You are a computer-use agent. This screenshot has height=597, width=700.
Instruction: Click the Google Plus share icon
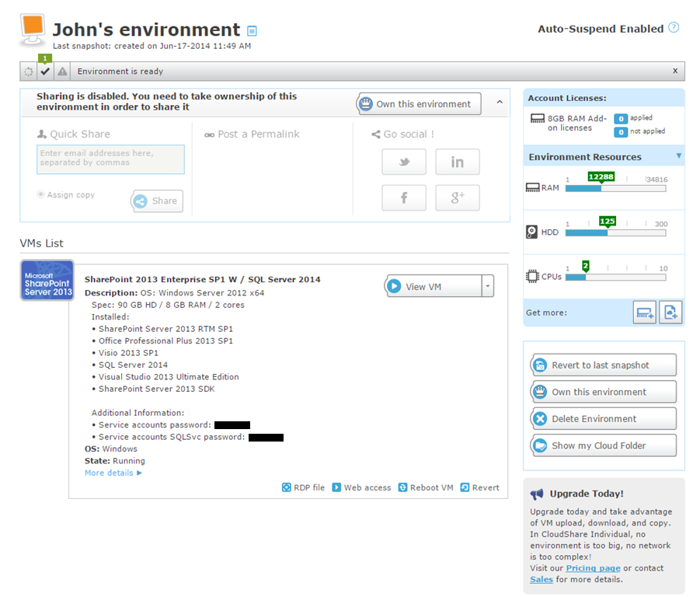pyautogui.click(x=457, y=198)
